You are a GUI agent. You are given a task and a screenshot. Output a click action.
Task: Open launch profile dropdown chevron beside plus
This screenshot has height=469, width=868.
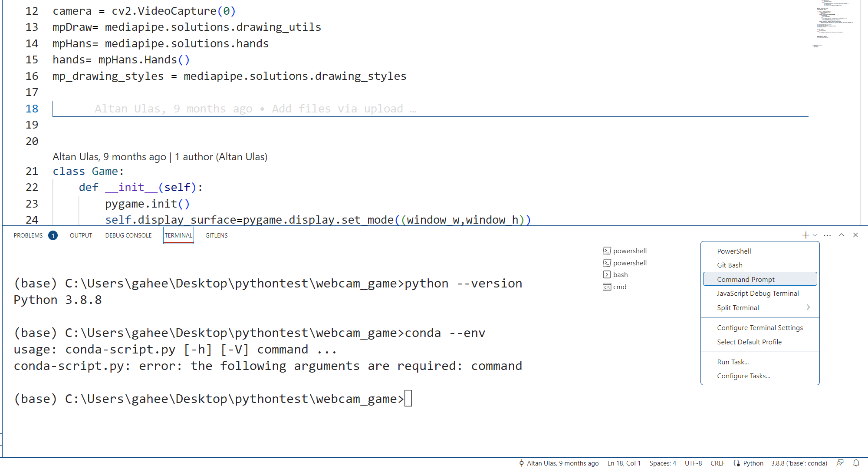click(815, 235)
